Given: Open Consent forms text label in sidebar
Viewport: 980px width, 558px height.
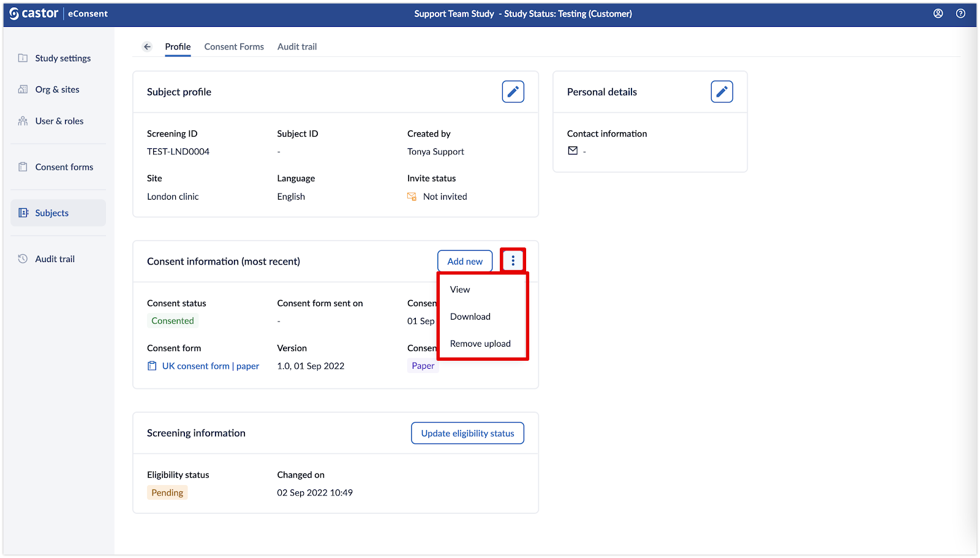Looking at the screenshot, I should (x=64, y=167).
